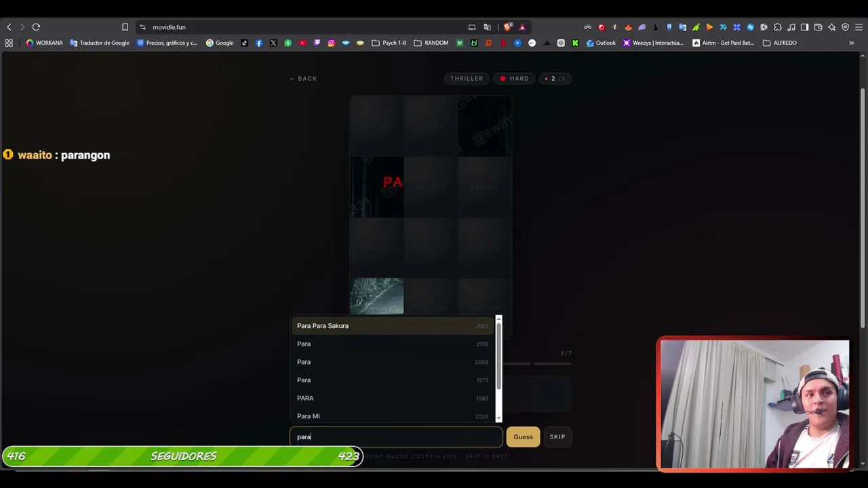Open the WORKANA bookmark
This screenshot has width=868, height=488.
click(x=44, y=43)
